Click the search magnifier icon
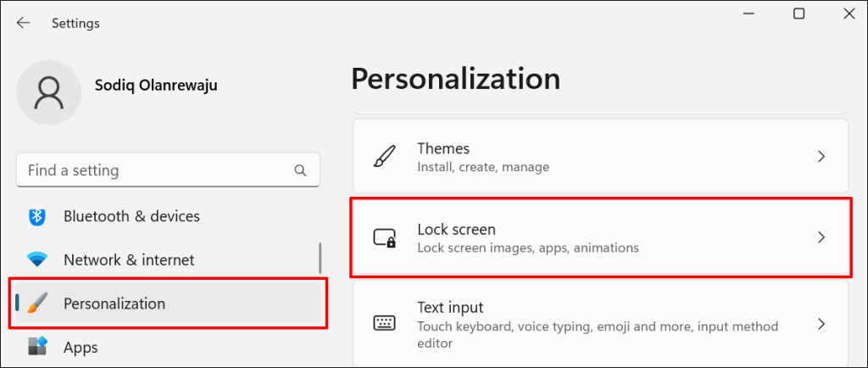 click(300, 170)
